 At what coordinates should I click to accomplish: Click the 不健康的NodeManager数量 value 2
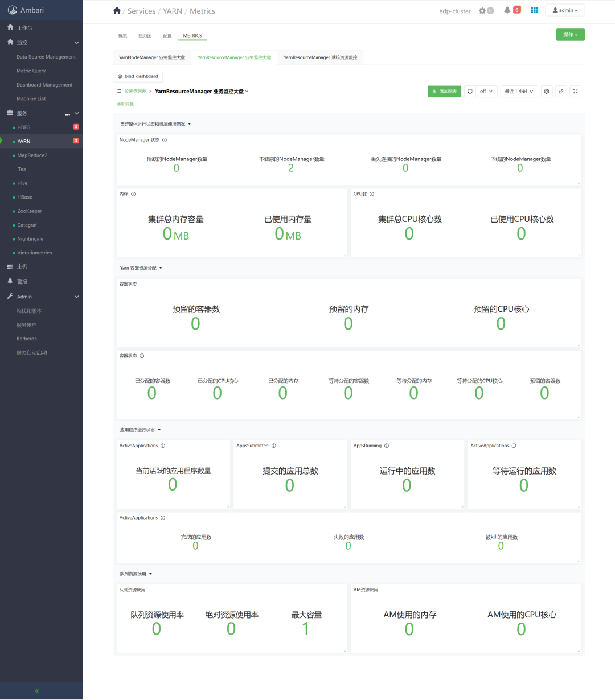[291, 168]
